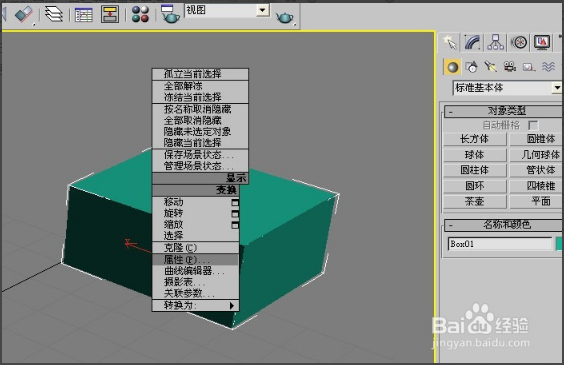The width and height of the screenshot is (564, 365).
Task: Expand the 转换为 submenu arrow
Action: pos(232,306)
